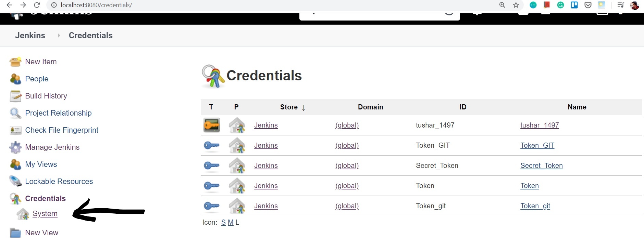Click the ID cell text Secret_Token
The height and width of the screenshot is (238, 644).
(x=437, y=166)
